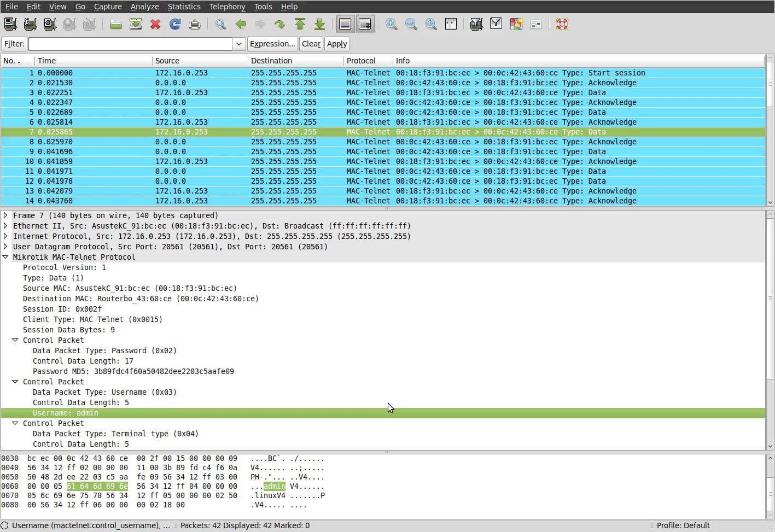Go back in packet history arrow

tap(241, 24)
